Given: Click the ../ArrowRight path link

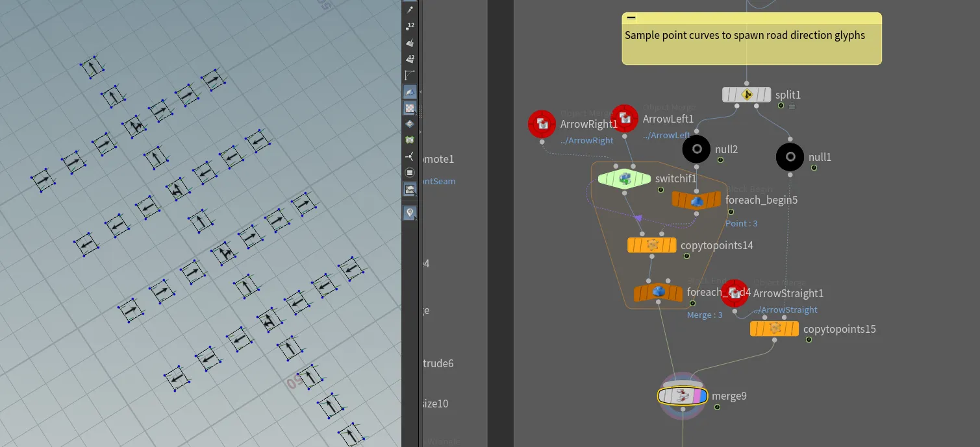Looking at the screenshot, I should [x=587, y=140].
